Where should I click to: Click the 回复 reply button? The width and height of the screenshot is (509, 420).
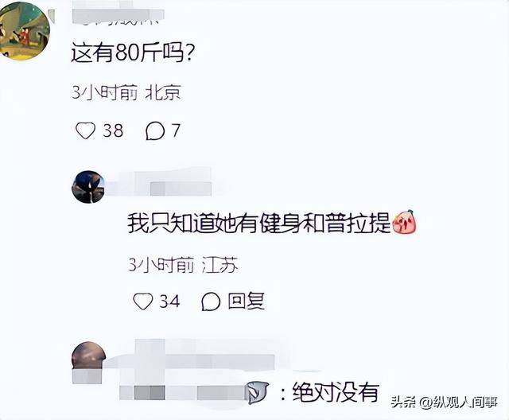[247, 301]
